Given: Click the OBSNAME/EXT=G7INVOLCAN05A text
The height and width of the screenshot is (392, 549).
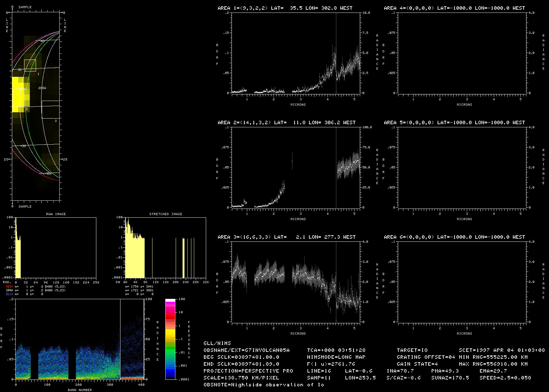Looking at the screenshot, I should (246, 350).
